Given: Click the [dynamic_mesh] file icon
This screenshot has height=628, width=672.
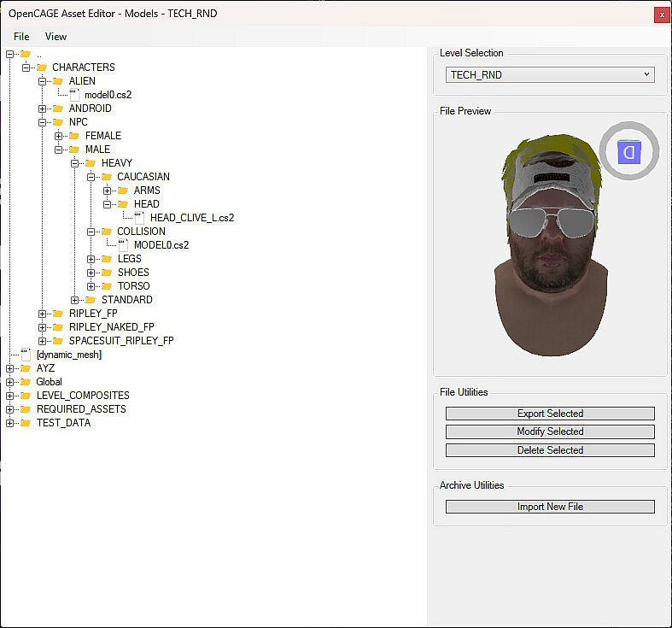Looking at the screenshot, I should pyautogui.click(x=26, y=355).
